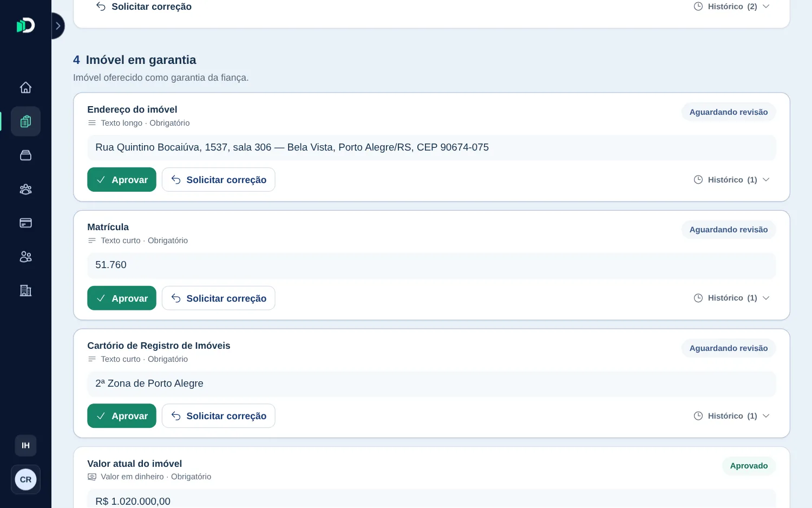Expand Histórico (2) at the top card
This screenshot has width=812, height=508.
tap(732, 6)
